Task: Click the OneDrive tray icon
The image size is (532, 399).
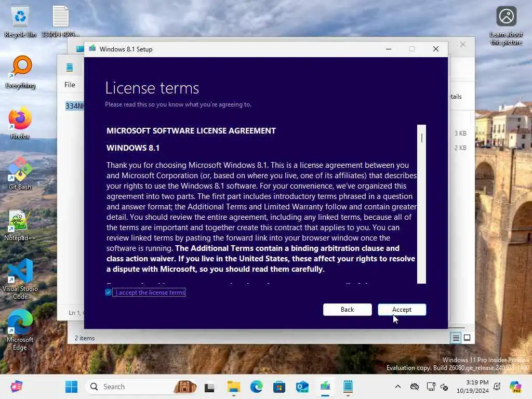Action: pyautogui.click(x=414, y=387)
